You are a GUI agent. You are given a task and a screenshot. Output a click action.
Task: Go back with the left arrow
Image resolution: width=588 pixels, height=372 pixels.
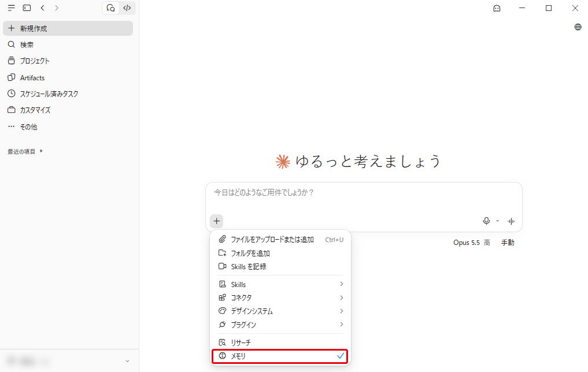tap(42, 8)
